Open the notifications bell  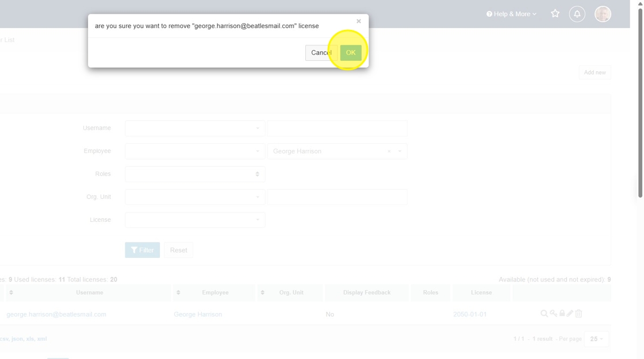(x=577, y=14)
